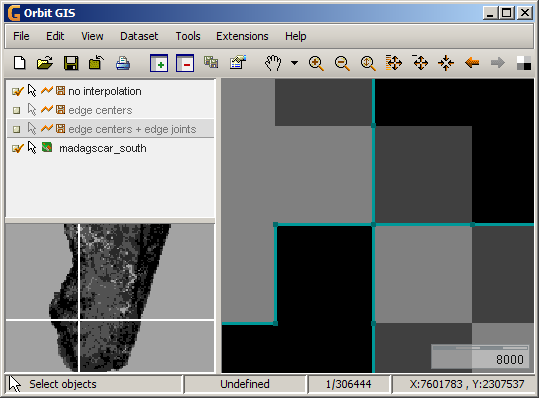Click the save disk icon of no interpolation
Viewport: 539px width, 398px height.
click(x=60, y=91)
